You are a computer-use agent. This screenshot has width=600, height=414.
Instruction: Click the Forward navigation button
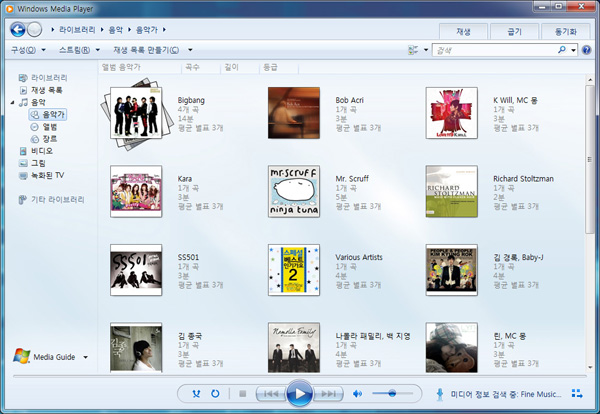tap(34, 29)
